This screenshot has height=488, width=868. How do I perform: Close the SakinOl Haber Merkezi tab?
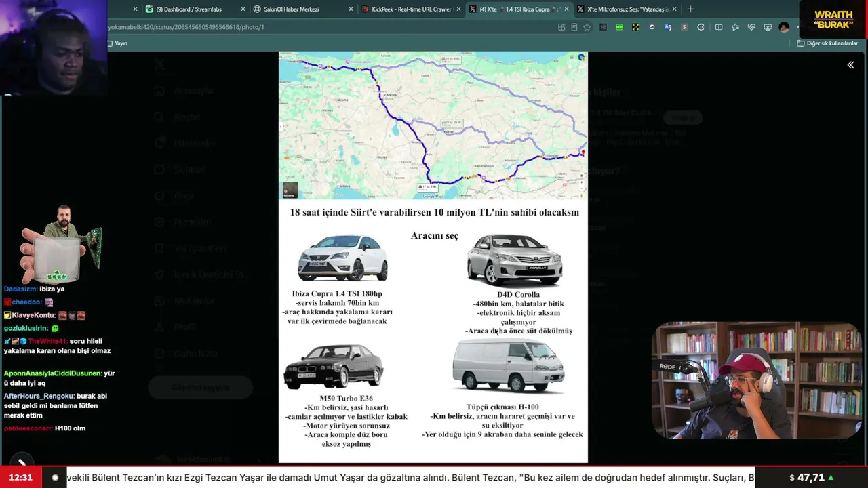pos(351,9)
